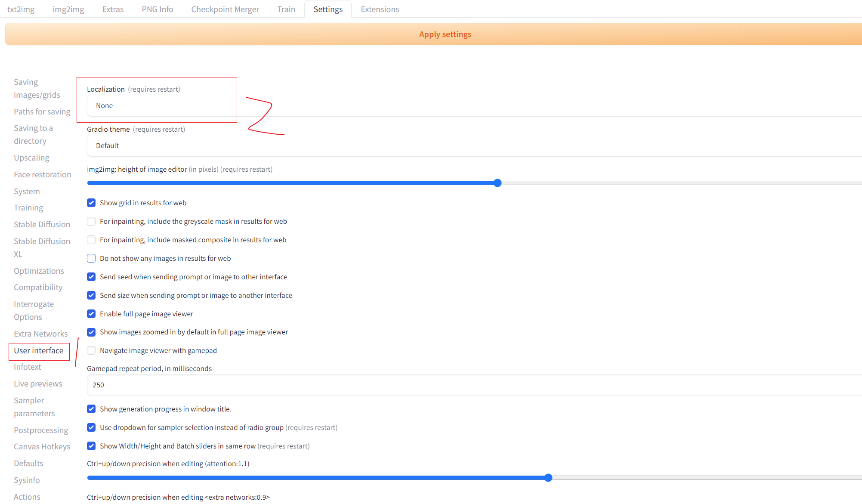Open the Sampler parameters section
This screenshot has height=504, width=862.
34,407
